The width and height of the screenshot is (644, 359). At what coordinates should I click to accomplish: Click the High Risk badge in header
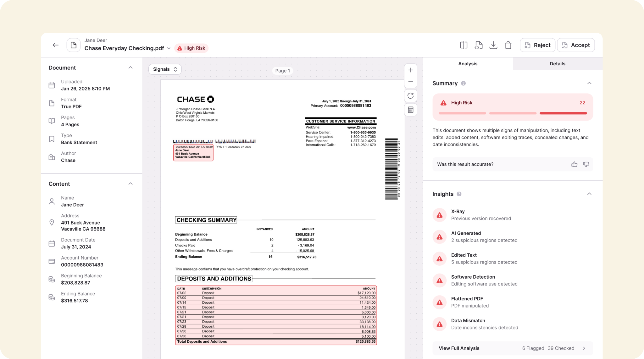191,48
